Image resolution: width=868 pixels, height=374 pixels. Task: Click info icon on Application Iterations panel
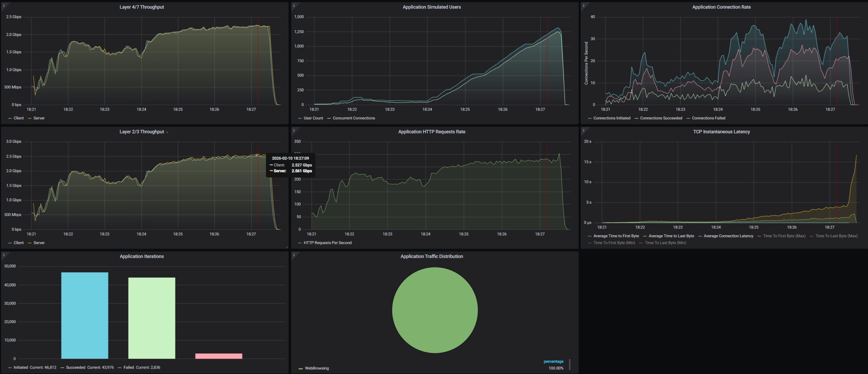[4, 255]
